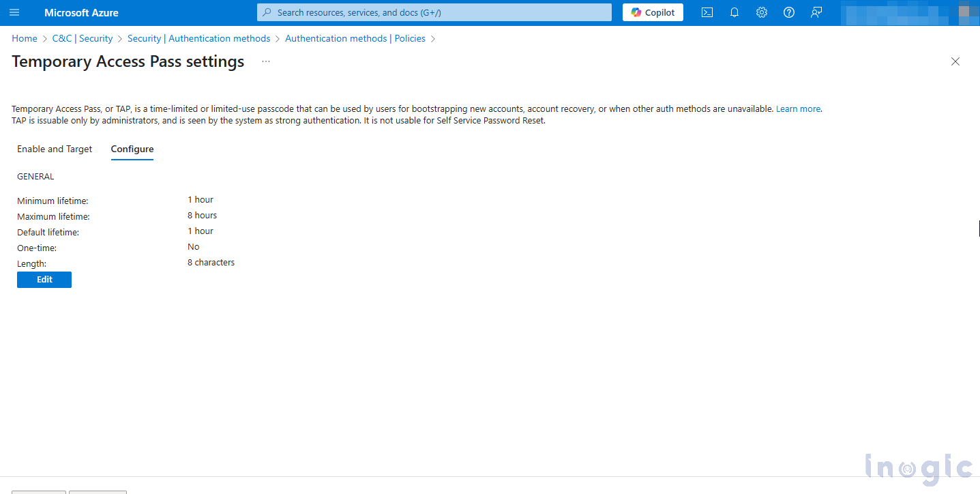The image size is (980, 494).
Task: Open Security | Authentication methods breadcrumb
Action: pos(198,38)
